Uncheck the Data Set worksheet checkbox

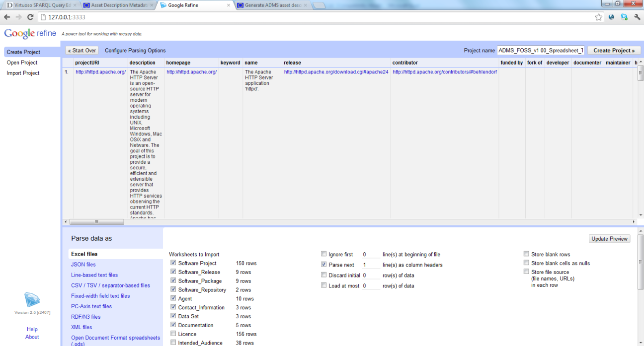173,316
